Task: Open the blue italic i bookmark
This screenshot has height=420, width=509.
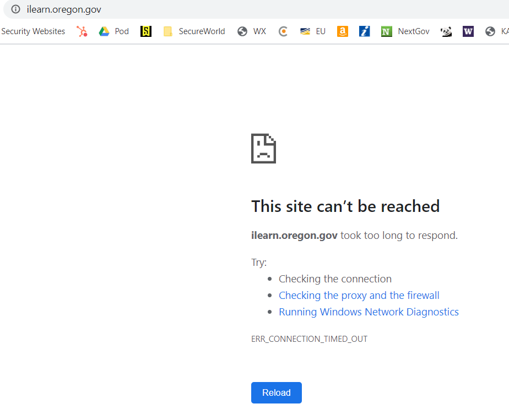Action: coord(364,31)
